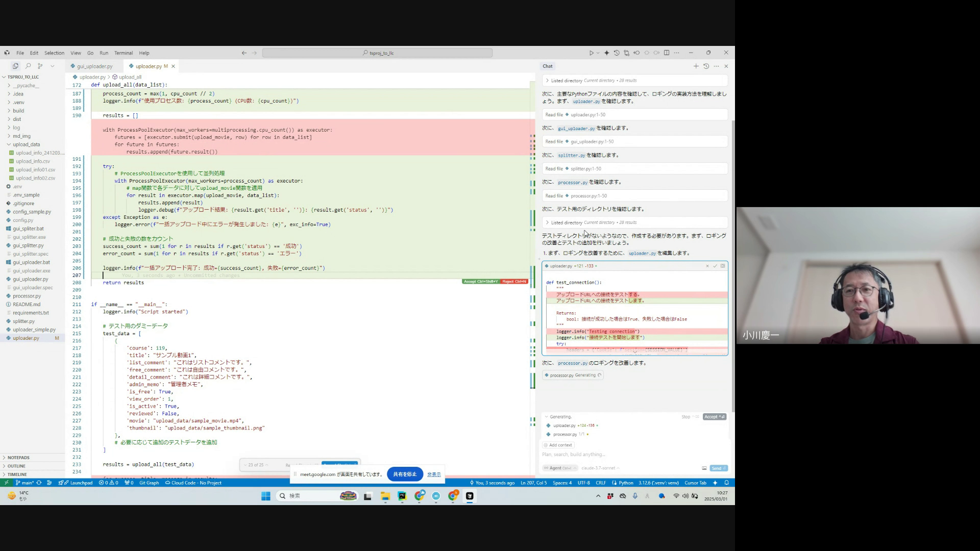This screenshot has height=551, width=980.
Task: Reject inline diff with Reject Ctrl+N
Action: click(514, 282)
